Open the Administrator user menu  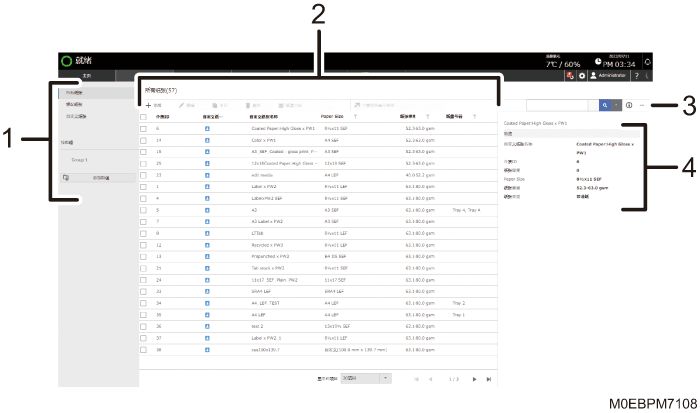coord(608,76)
